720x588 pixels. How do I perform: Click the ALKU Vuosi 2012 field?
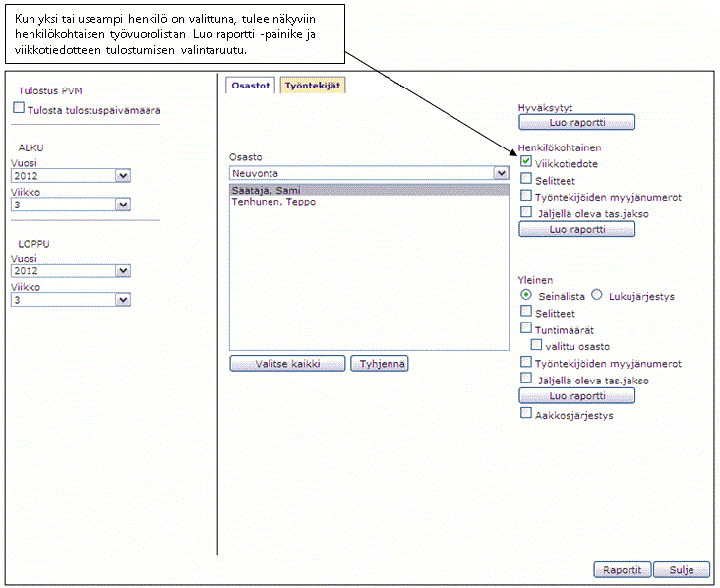[x=70, y=176]
